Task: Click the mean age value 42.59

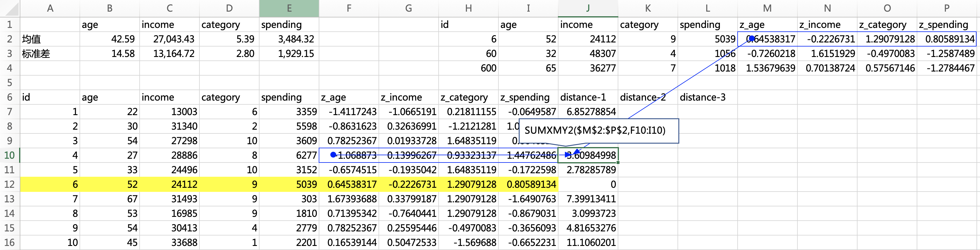Action: pos(109,39)
